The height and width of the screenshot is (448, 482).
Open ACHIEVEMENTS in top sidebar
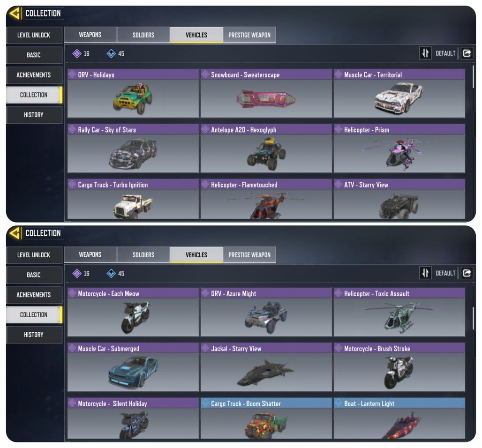(x=34, y=75)
